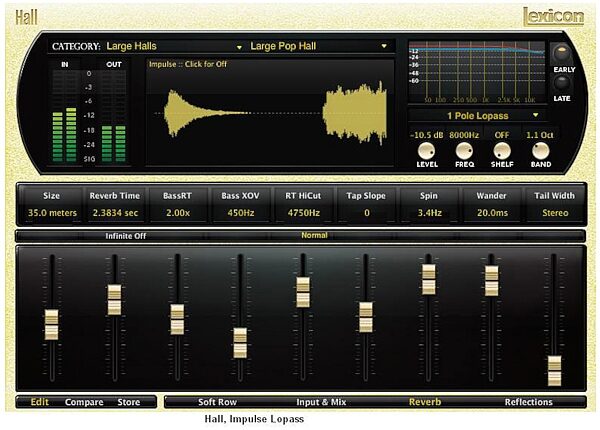600x430 pixels.
Task: Toggle the EARLY button
Action: click(x=561, y=53)
